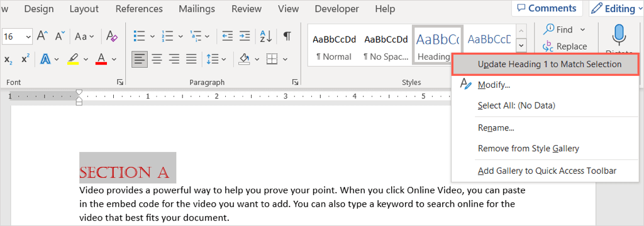
Task: Open Font dialog launcher in Font group
Action: [120, 82]
